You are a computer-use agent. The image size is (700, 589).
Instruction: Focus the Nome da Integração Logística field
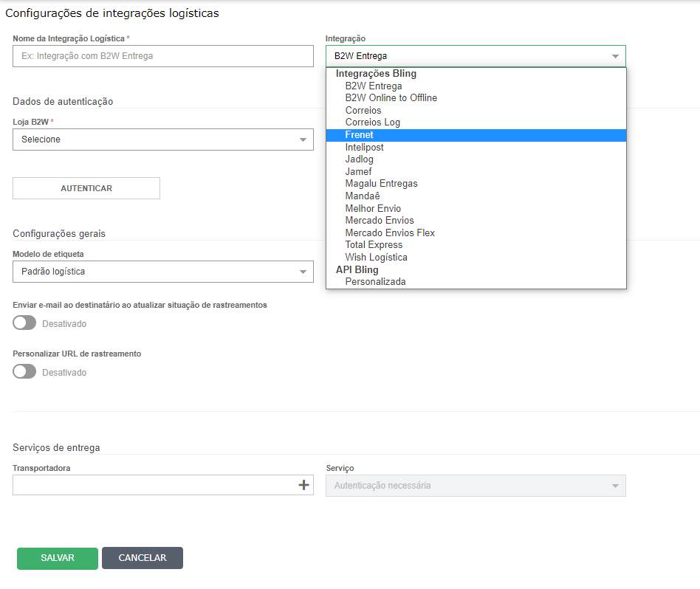(162, 56)
